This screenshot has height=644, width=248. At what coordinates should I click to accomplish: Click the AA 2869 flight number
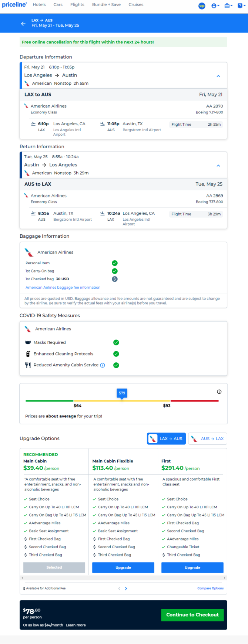215,196
